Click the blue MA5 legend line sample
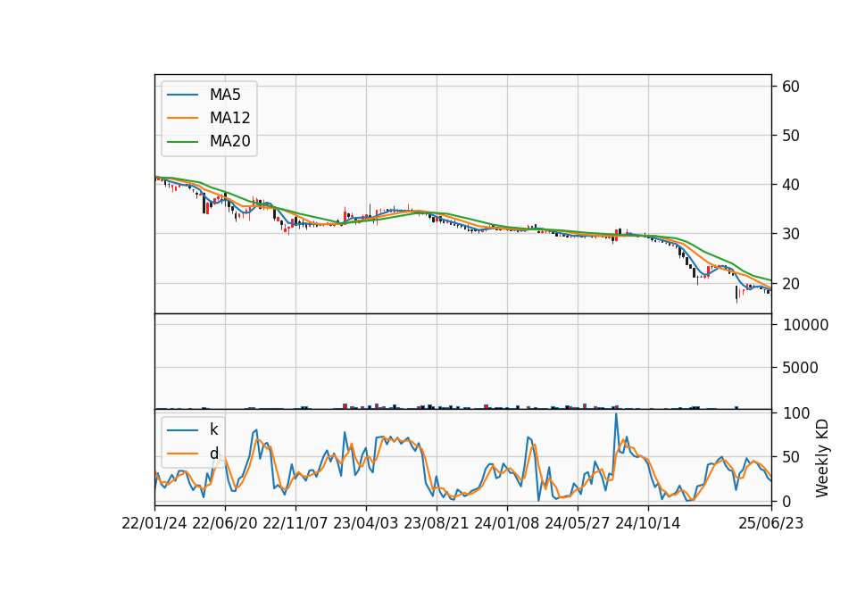857x616 pixels. 182,96
